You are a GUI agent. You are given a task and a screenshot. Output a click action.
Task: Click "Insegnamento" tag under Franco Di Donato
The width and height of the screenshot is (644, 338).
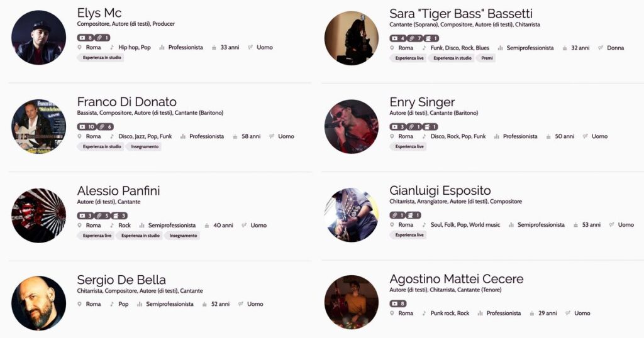[145, 146]
